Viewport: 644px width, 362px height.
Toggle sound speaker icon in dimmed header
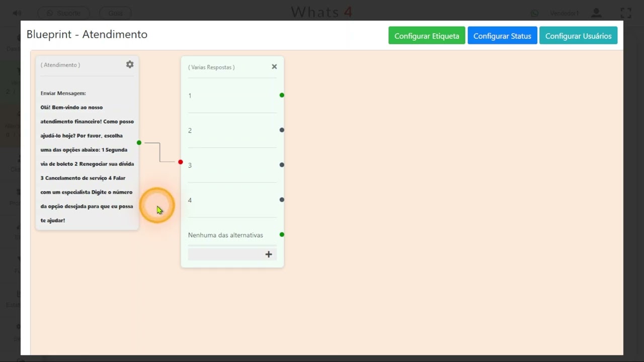tap(17, 13)
